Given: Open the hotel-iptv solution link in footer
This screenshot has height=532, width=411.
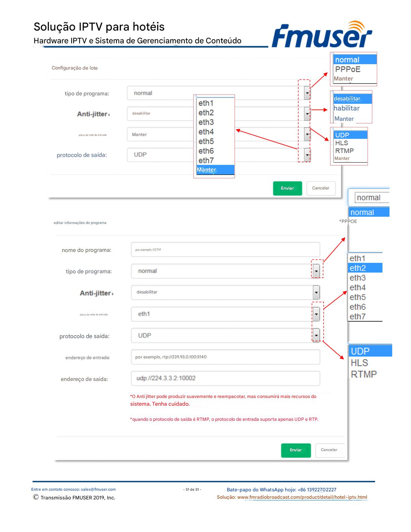Looking at the screenshot, I should point(302,497).
